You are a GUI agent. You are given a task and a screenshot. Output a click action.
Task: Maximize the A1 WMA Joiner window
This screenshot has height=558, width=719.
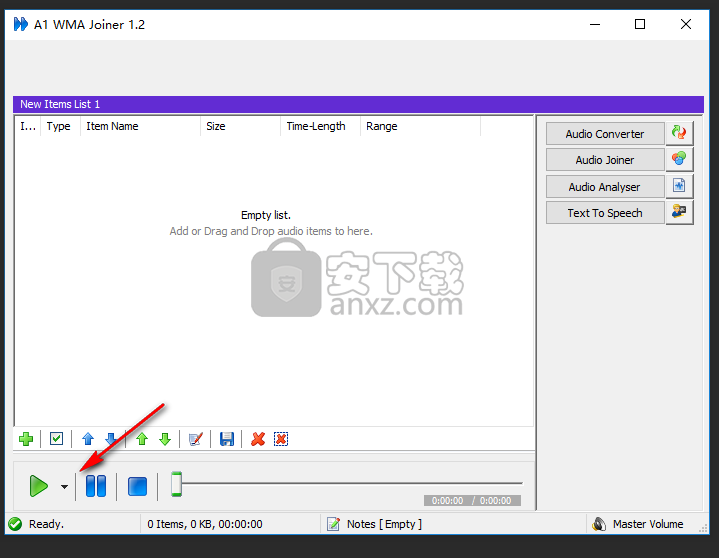(640, 24)
